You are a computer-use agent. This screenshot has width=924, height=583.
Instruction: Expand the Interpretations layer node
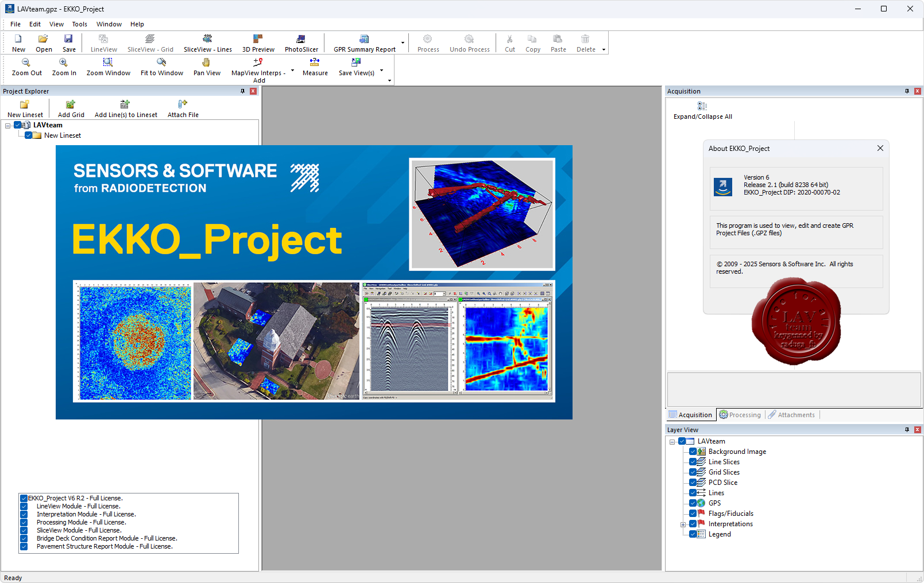tap(683, 524)
